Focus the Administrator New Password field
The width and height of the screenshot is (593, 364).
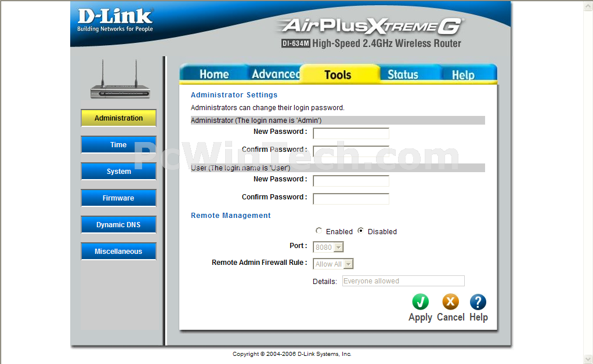351,133
